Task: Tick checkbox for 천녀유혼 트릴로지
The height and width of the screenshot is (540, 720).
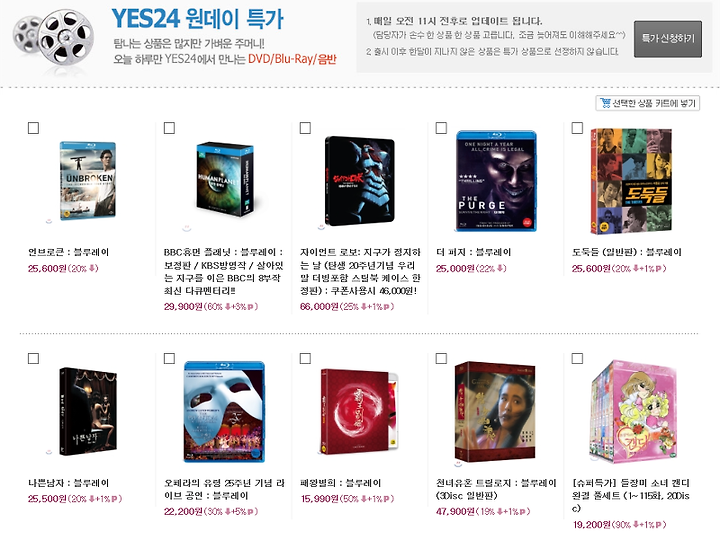Action: coord(441,359)
